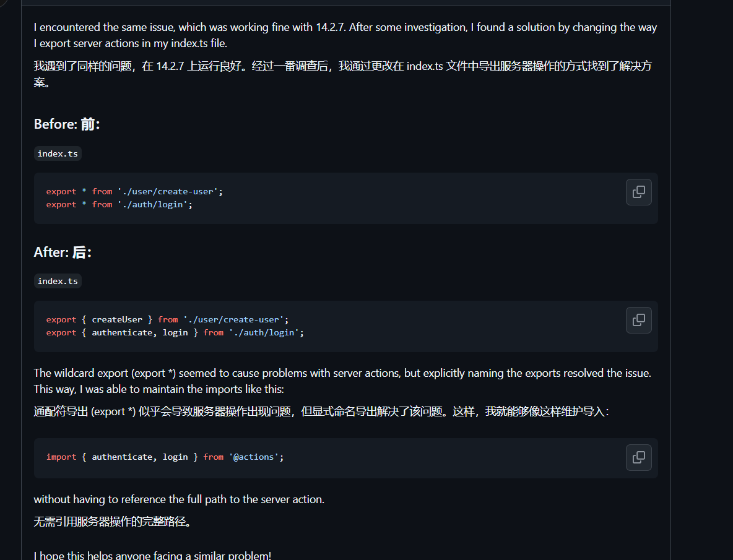Click the 'The wildcard export' explanation paragraph
The image size is (733, 560).
click(342, 381)
